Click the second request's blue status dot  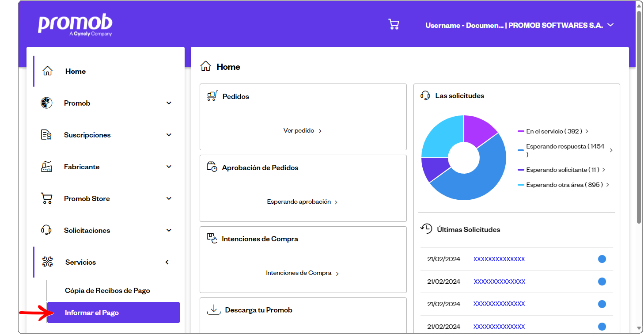(602, 282)
